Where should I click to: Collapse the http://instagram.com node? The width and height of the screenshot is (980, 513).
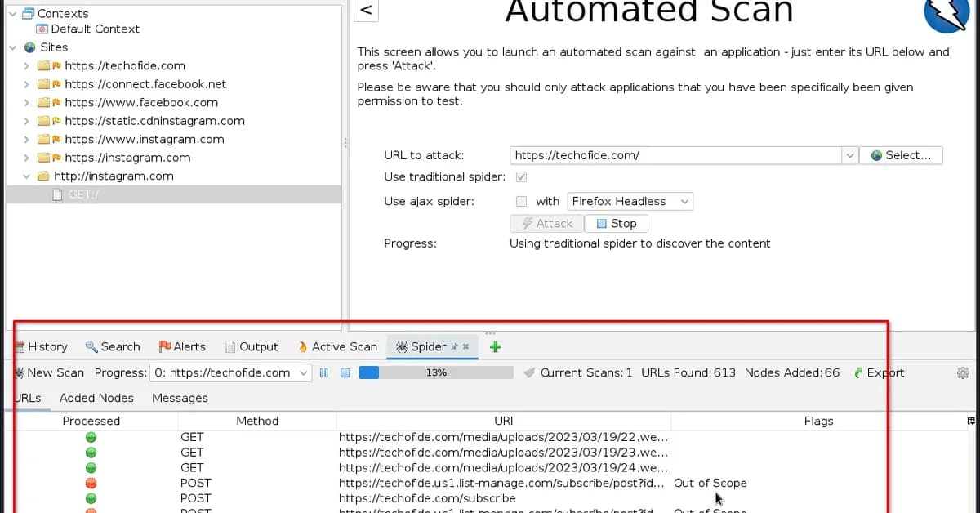26,176
